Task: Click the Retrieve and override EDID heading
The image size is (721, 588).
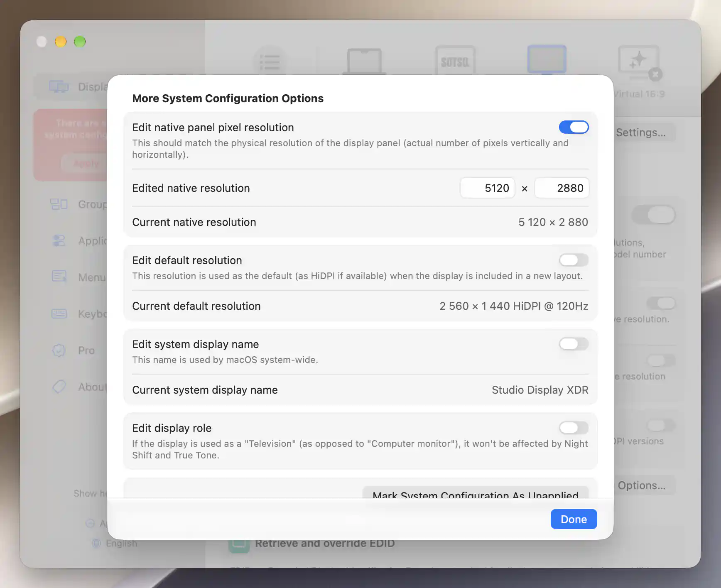Action: (325, 544)
